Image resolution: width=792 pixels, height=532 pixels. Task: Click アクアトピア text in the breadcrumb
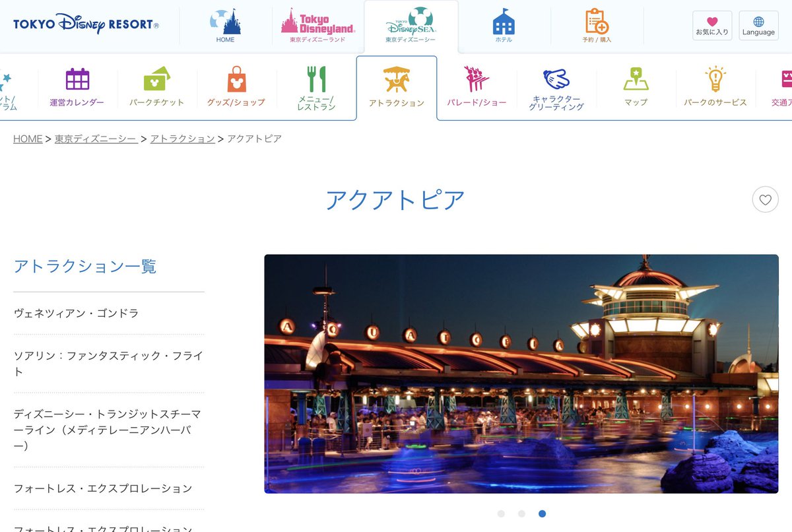click(x=254, y=139)
